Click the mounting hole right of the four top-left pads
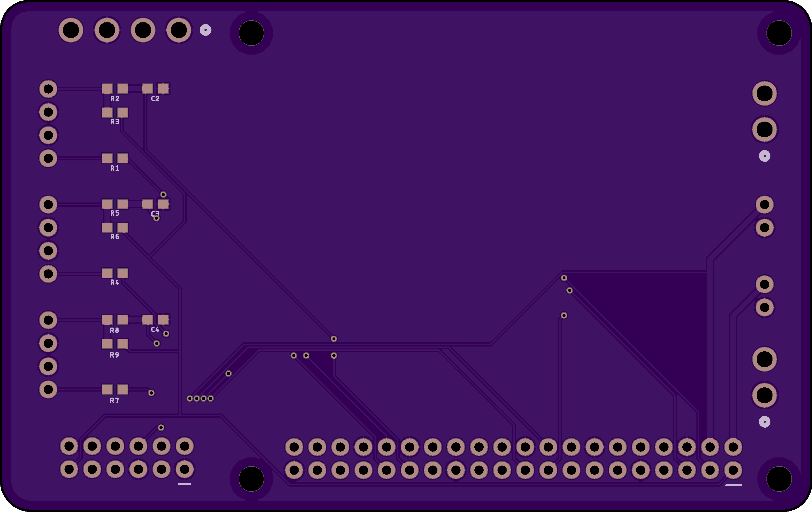Viewport: 812px width, 512px height. tap(251, 33)
